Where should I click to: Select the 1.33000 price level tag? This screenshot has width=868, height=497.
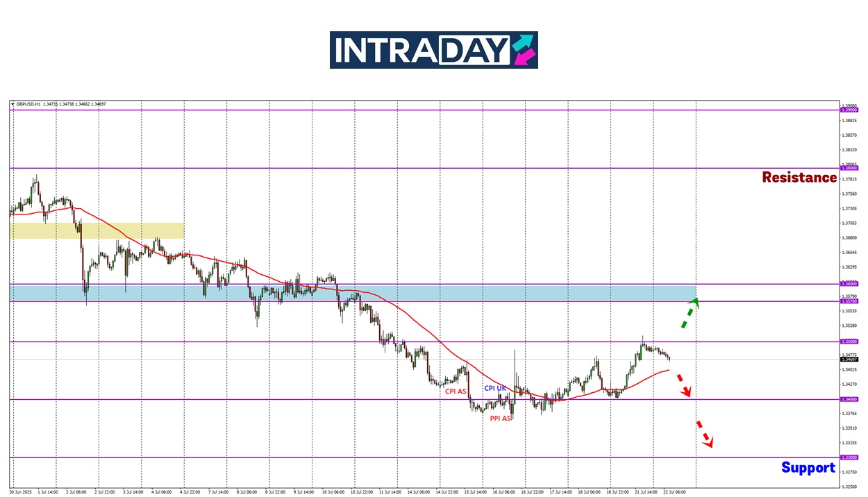coord(849,457)
